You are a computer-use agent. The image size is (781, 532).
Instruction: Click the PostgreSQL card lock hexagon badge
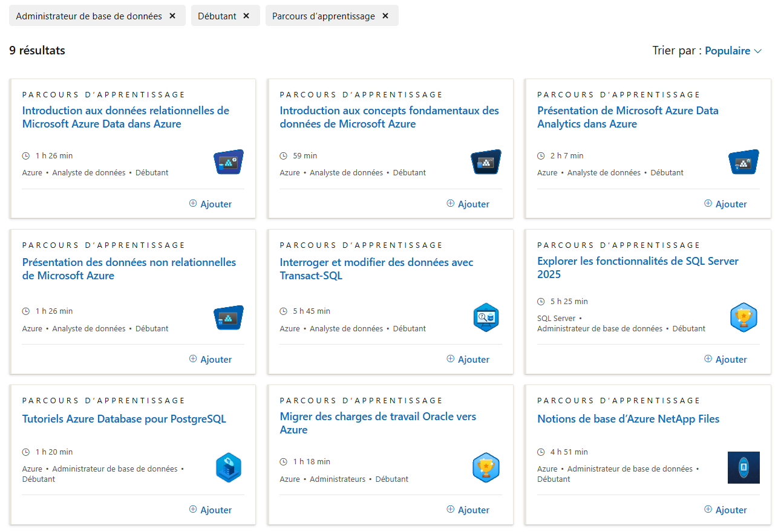click(x=229, y=468)
